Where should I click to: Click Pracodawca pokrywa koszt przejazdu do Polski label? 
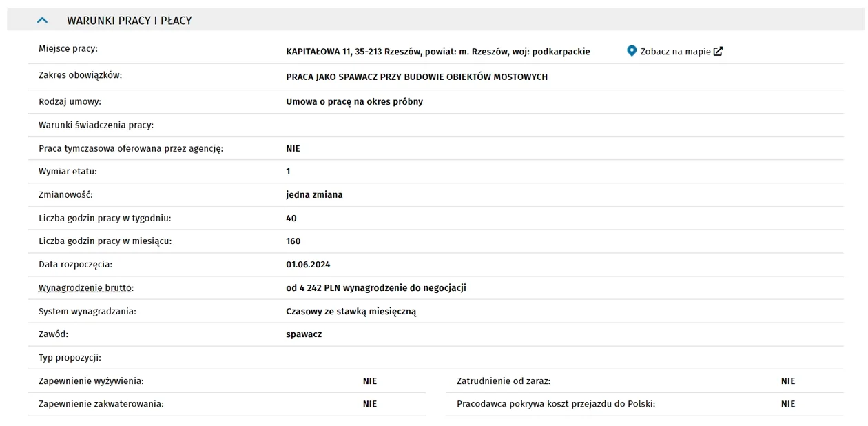coord(556,404)
